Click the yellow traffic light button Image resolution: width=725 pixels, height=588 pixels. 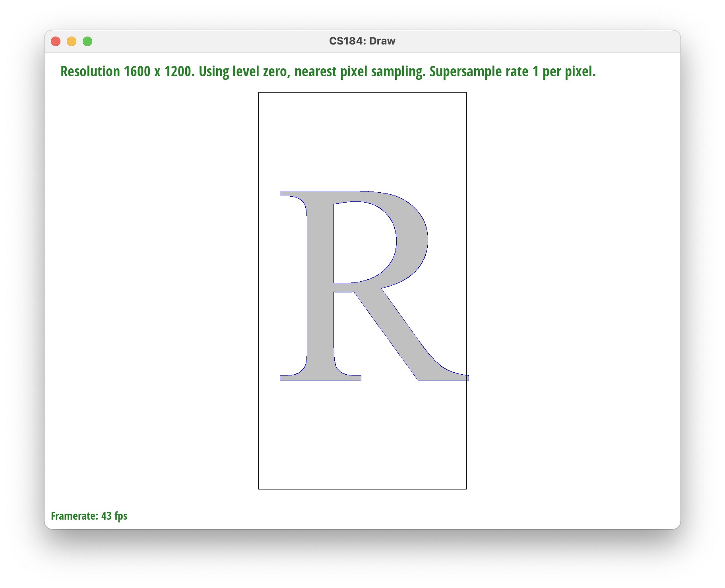point(72,41)
